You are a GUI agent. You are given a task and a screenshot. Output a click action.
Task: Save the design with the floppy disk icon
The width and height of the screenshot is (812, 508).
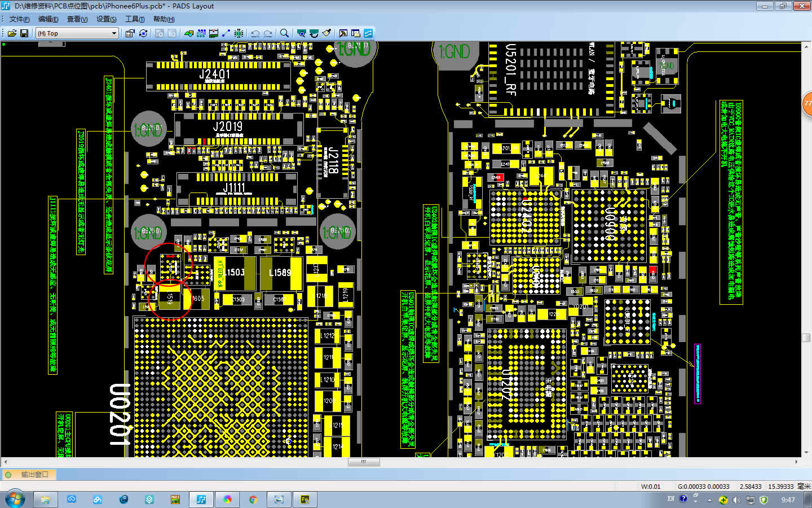[24, 33]
